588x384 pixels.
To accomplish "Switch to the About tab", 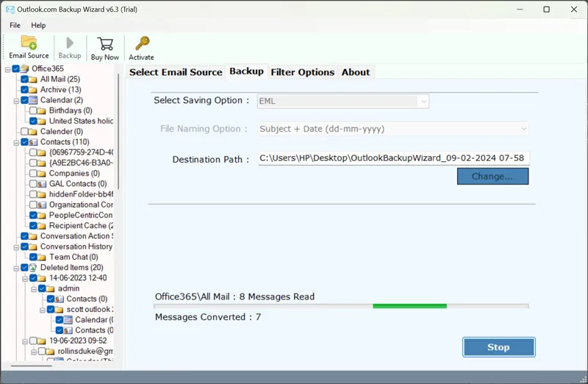I will tap(356, 72).
